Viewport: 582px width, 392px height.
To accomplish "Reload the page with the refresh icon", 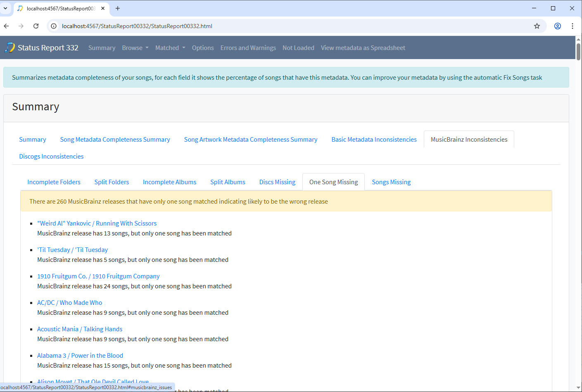I will coord(36,26).
